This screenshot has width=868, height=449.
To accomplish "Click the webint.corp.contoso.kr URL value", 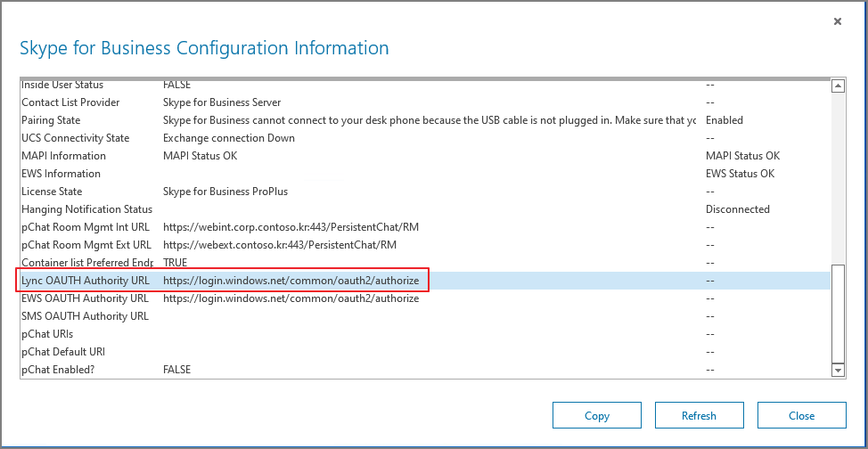I will click(291, 227).
